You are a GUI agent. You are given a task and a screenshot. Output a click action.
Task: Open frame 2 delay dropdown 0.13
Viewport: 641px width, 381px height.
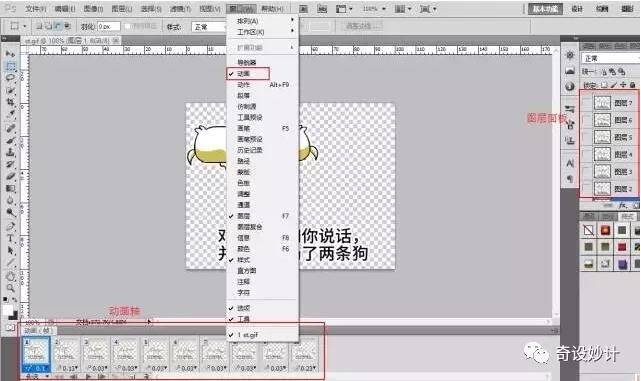pos(69,368)
